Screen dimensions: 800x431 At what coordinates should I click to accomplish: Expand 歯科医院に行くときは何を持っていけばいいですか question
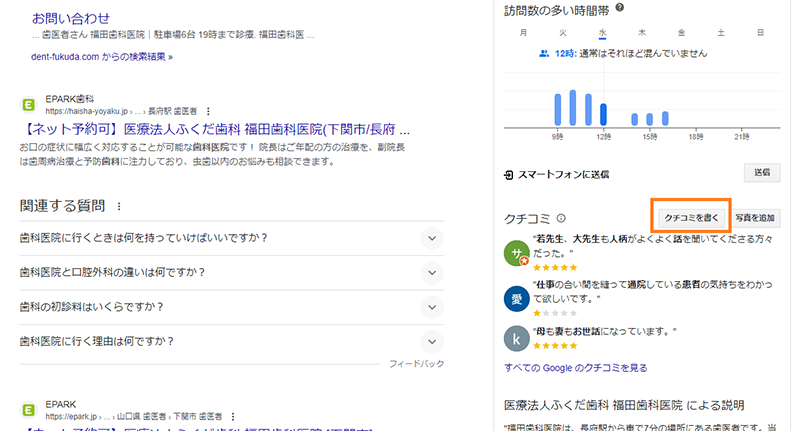point(231,238)
